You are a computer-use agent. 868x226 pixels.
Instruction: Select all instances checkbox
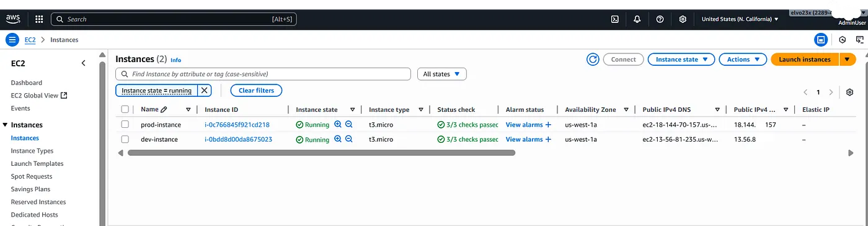tap(125, 109)
